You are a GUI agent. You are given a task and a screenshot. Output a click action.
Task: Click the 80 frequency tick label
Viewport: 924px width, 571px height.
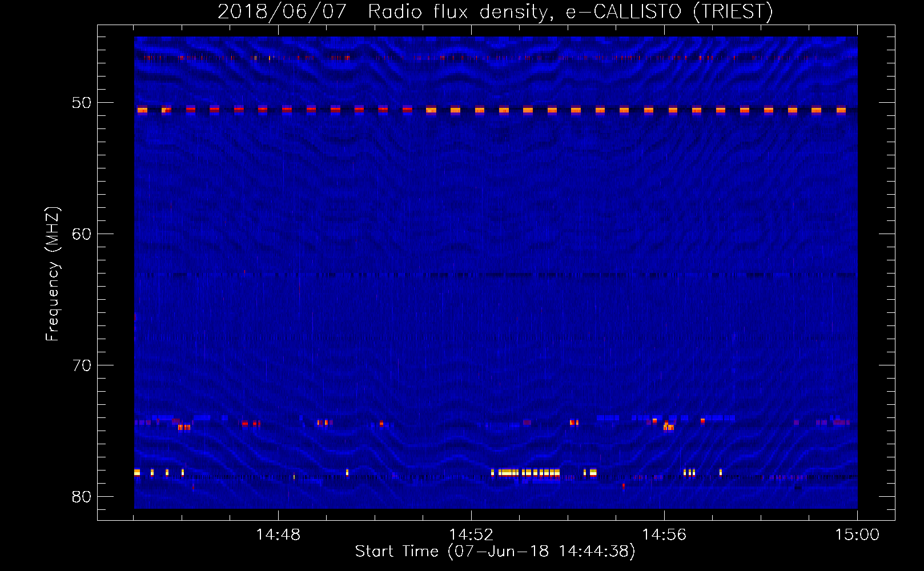click(82, 497)
